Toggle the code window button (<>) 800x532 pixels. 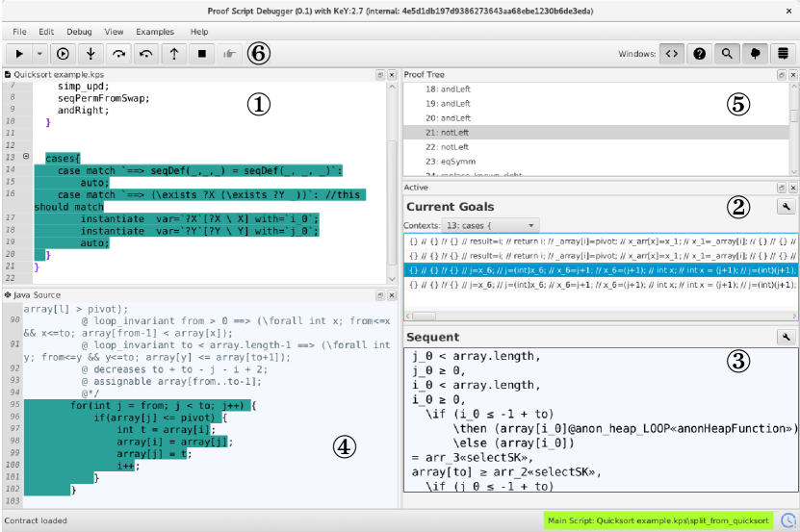point(673,53)
